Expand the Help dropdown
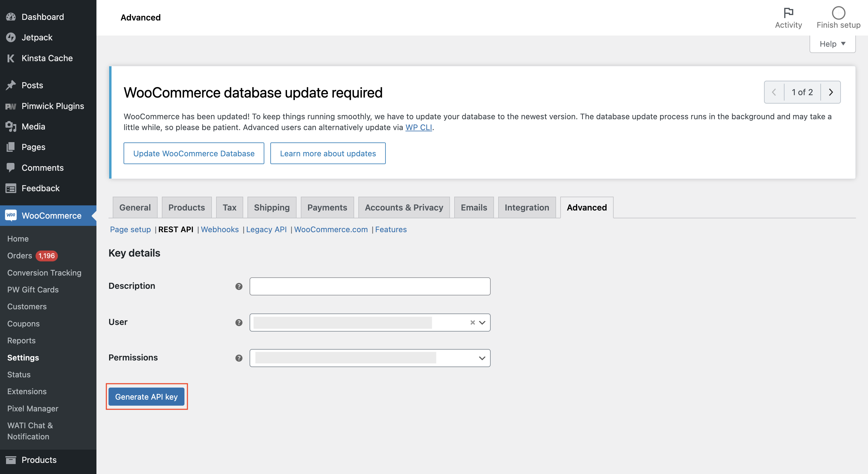 (832, 44)
